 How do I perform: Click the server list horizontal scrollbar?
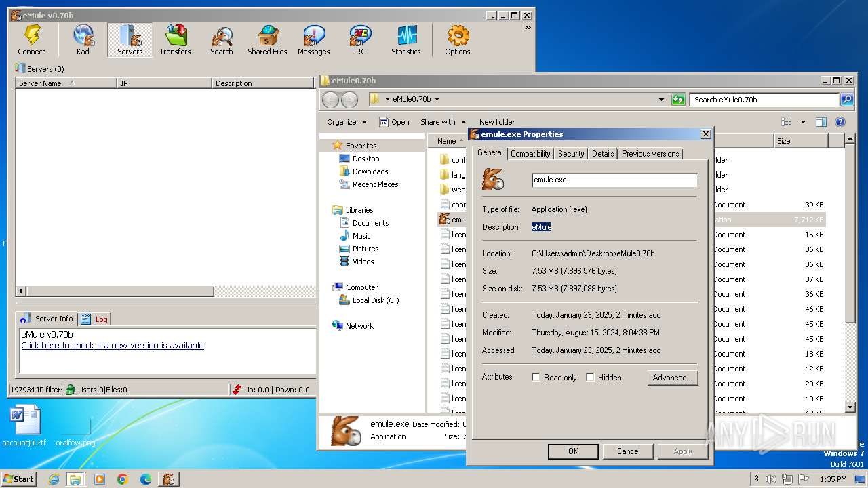(x=120, y=291)
